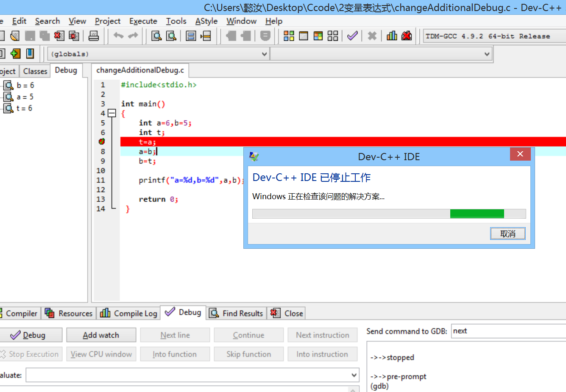Click the Into function button
The image size is (566, 392).
pyautogui.click(x=175, y=354)
